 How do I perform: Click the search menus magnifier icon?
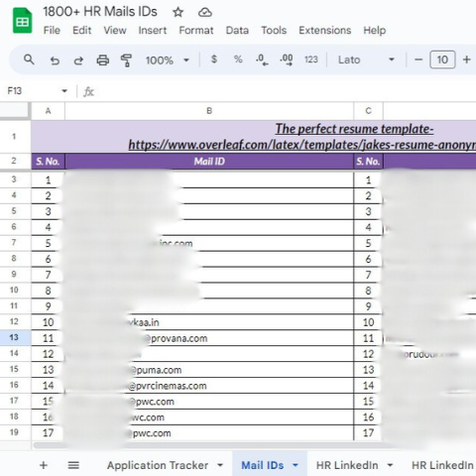29,59
